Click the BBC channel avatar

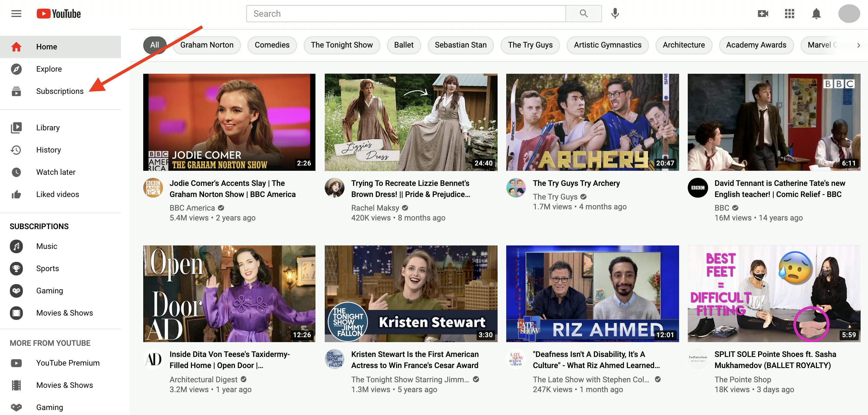tap(698, 188)
